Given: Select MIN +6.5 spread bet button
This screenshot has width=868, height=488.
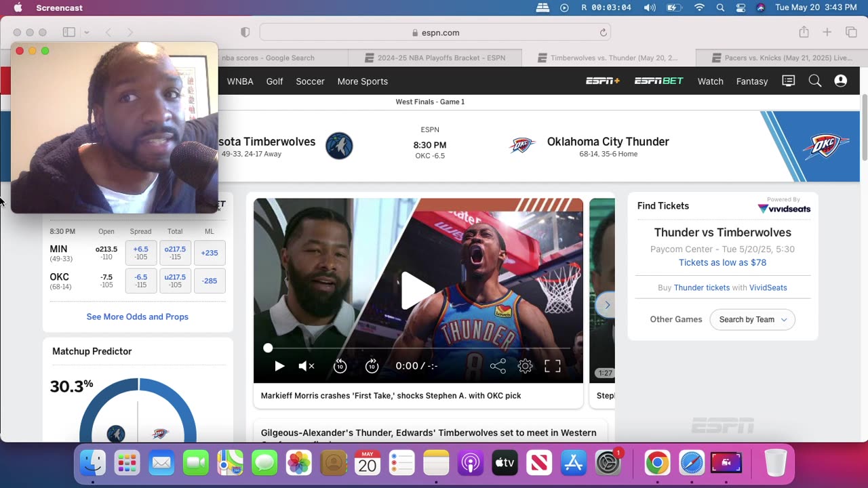Looking at the screenshot, I should pyautogui.click(x=141, y=253).
